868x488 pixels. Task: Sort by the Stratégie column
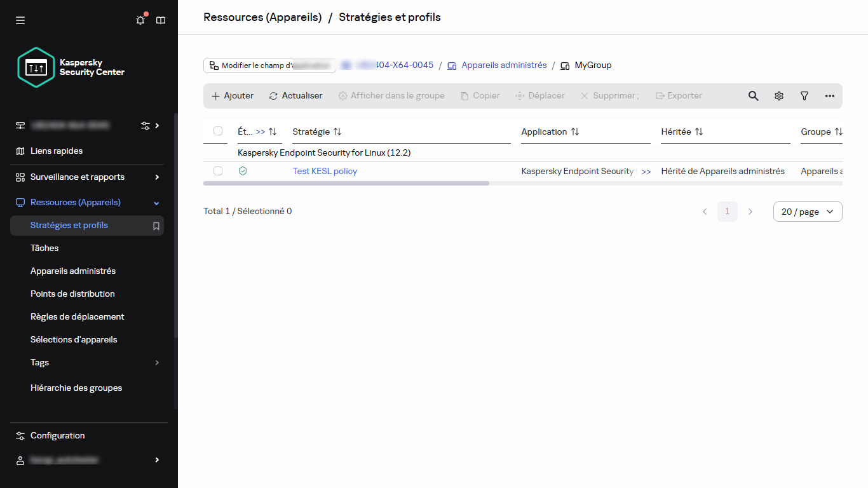tap(337, 132)
